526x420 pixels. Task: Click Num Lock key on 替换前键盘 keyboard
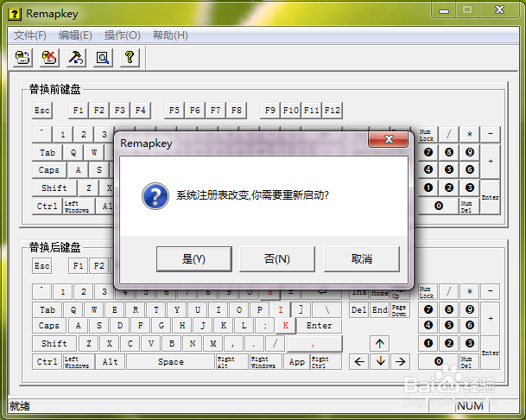point(428,135)
